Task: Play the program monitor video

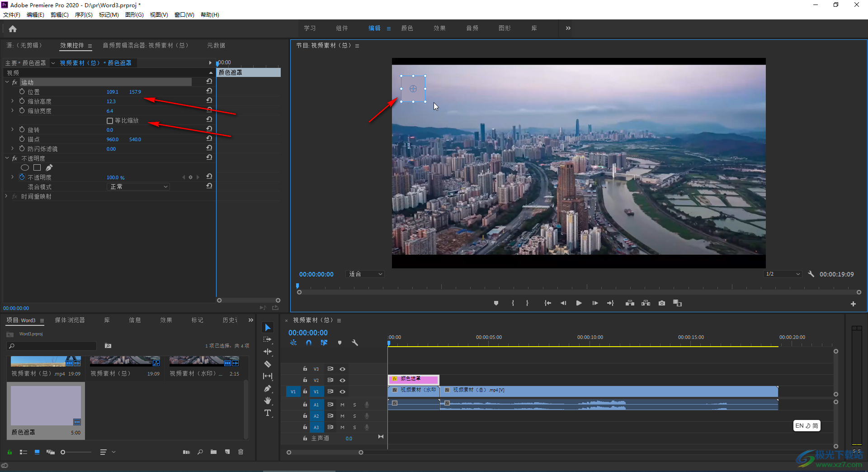Action: [x=579, y=303]
